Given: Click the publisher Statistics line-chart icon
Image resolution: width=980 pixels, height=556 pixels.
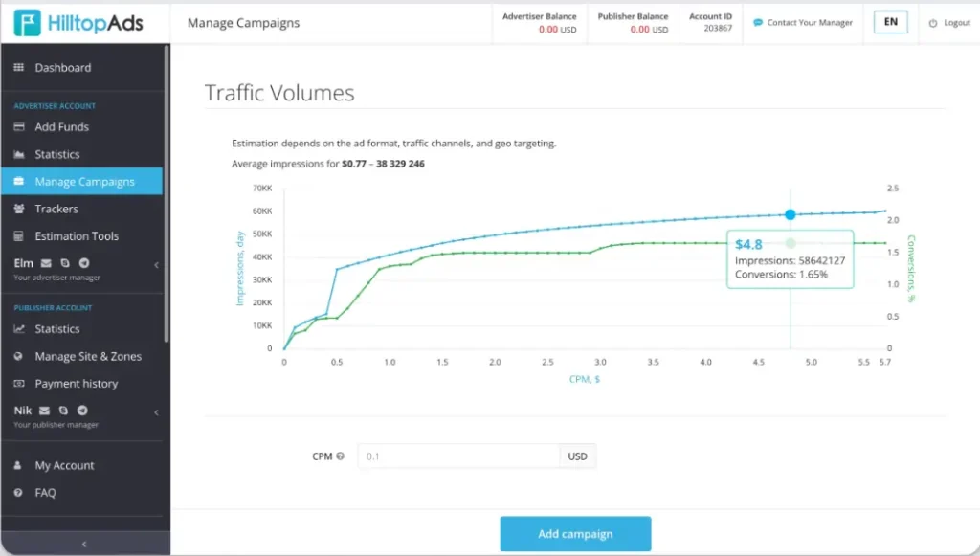Looking at the screenshot, I should coord(19,328).
